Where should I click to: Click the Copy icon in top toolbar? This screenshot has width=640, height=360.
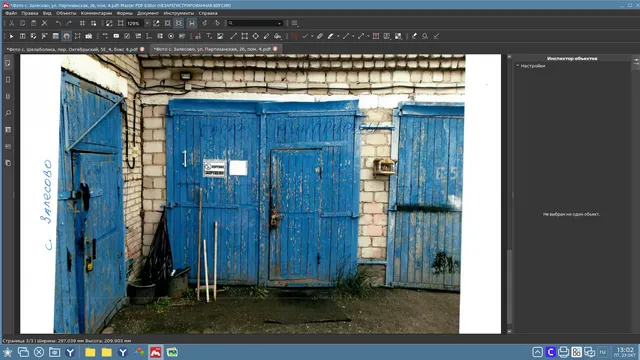22,23
